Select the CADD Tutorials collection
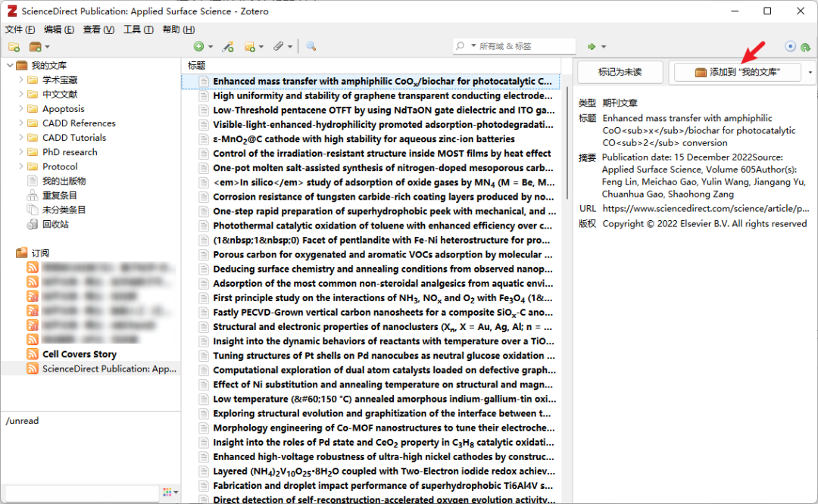This screenshot has height=504, width=818. (74, 138)
